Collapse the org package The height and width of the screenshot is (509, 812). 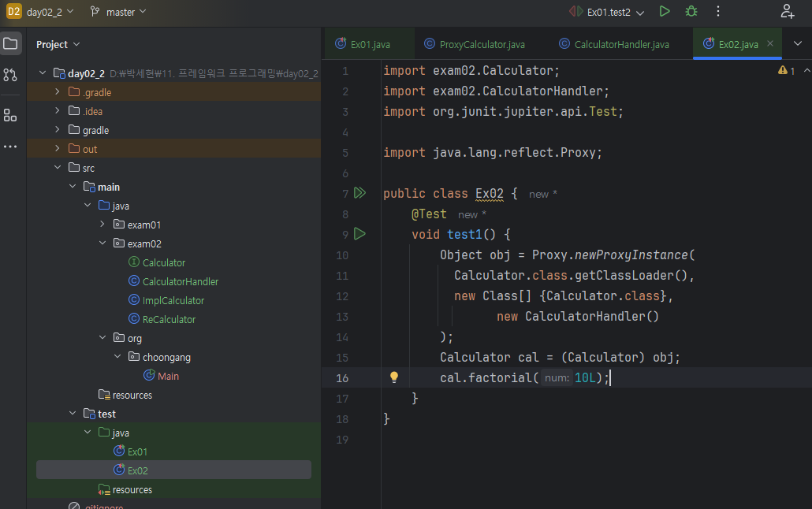click(x=102, y=337)
